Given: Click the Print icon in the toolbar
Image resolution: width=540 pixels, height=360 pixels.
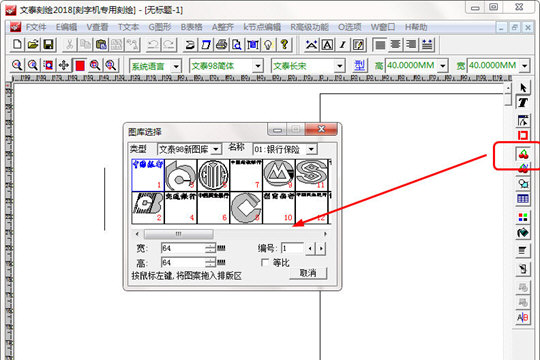Looking at the screenshot, I should click(221, 44).
